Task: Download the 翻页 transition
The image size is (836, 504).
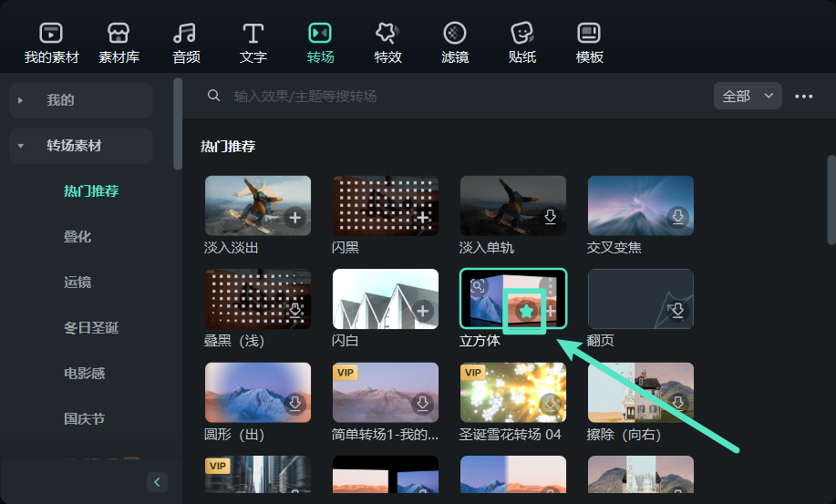Action: [677, 311]
